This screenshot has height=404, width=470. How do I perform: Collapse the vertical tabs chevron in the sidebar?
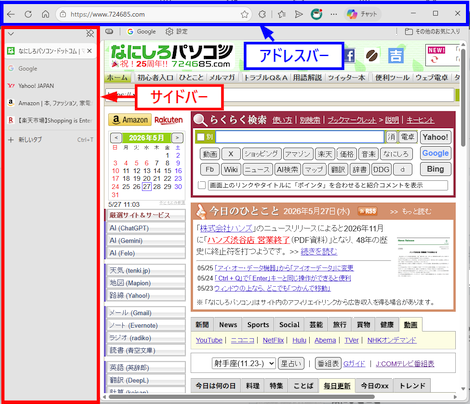[x=11, y=34]
